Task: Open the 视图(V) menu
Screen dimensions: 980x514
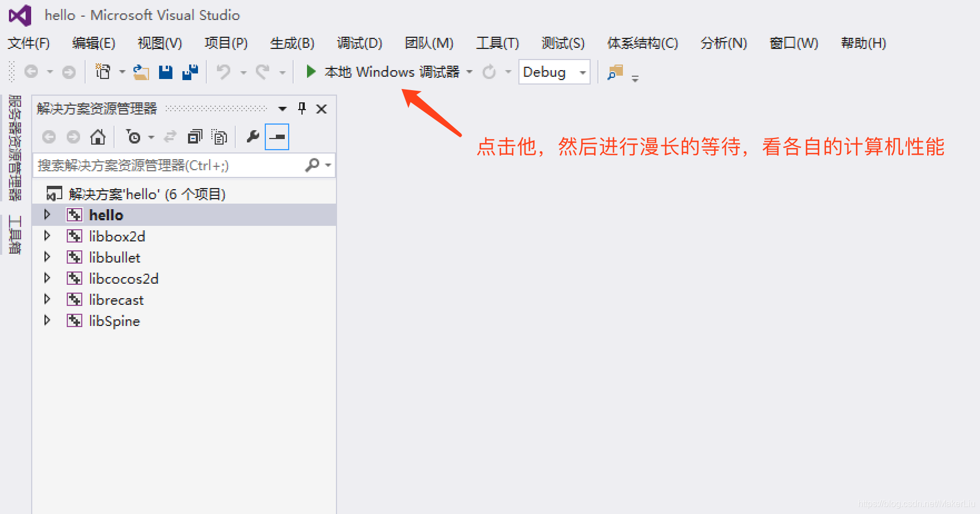Action: [x=160, y=43]
